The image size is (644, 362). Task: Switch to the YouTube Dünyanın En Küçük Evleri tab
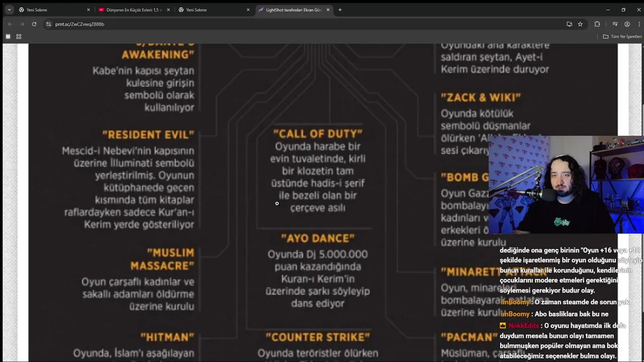[133, 10]
